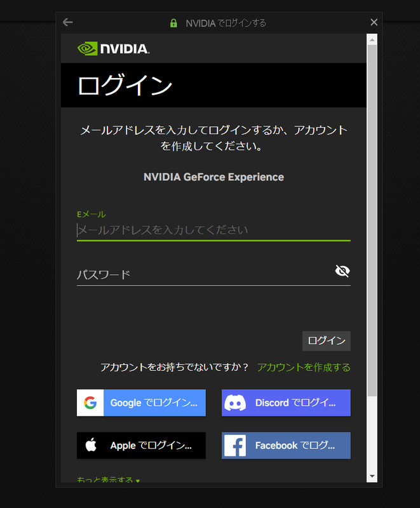Click the ログイン page heading
This screenshot has width=420, height=508.
[x=125, y=85]
